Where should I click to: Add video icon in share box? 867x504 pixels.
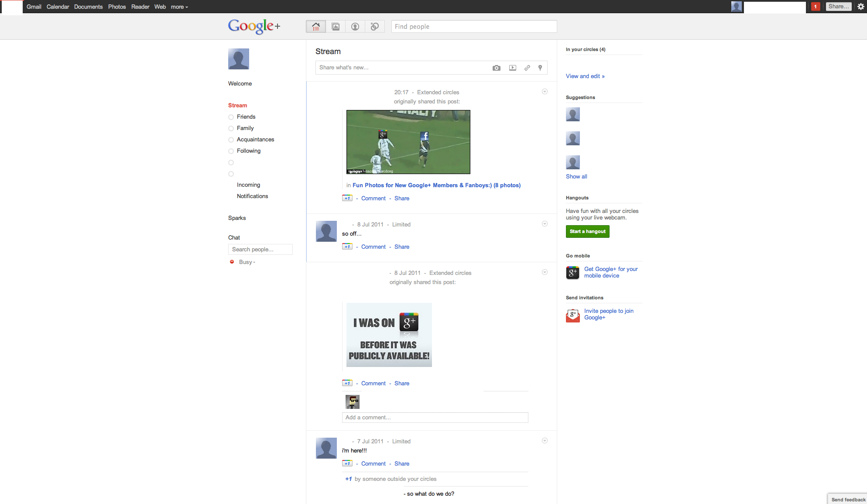tap(513, 68)
